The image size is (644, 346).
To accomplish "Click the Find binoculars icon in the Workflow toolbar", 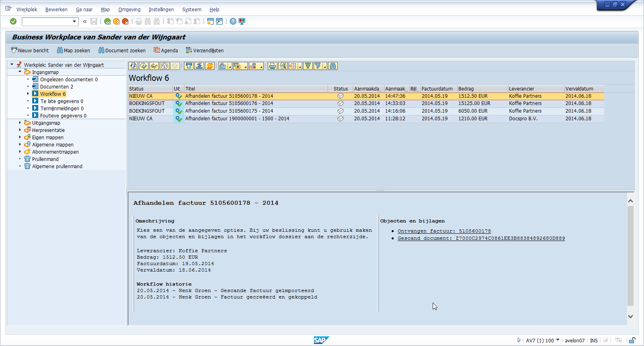I will 333,66.
